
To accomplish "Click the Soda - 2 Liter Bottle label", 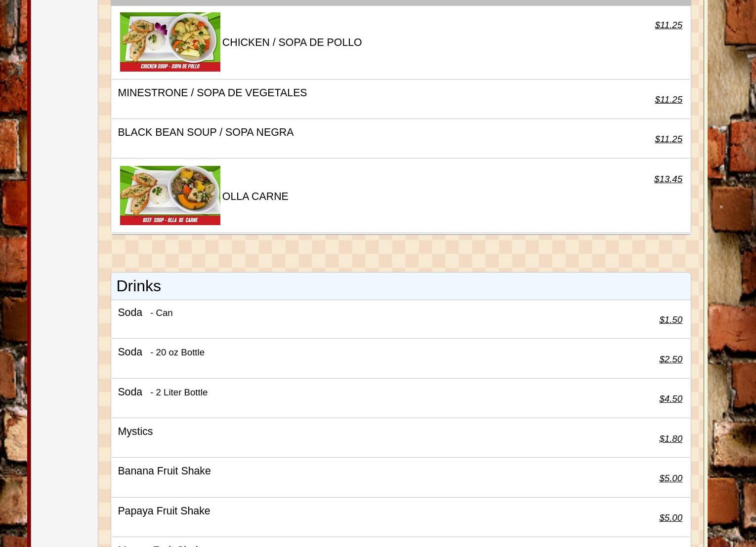I will (163, 392).
